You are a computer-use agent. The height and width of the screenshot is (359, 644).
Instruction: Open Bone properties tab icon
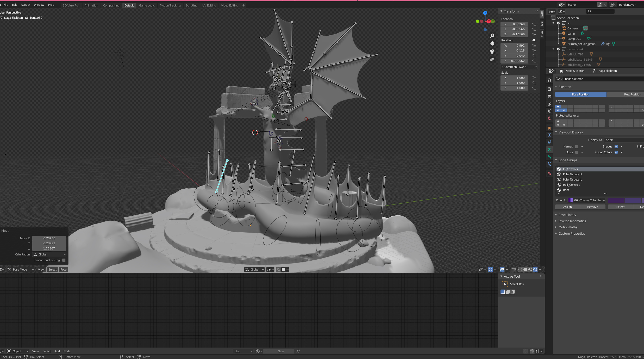pyautogui.click(x=549, y=157)
